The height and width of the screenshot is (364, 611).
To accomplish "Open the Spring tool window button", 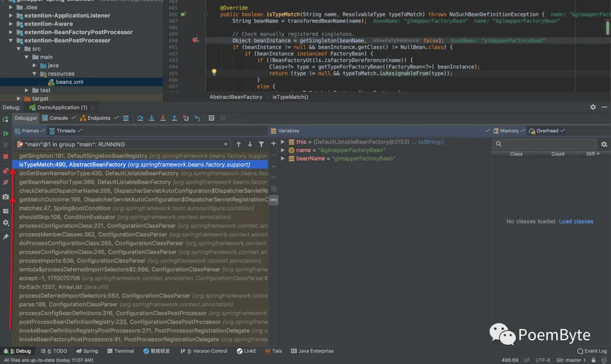I will pos(87,351).
